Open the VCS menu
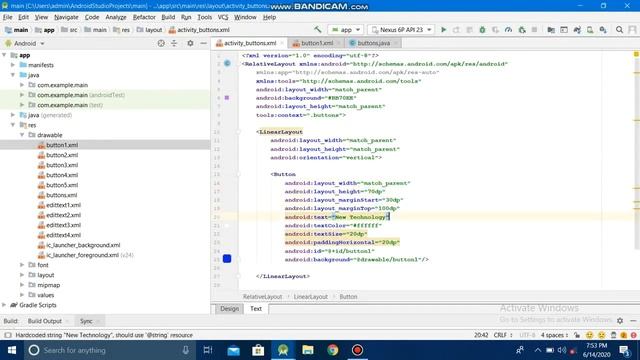Viewport: 640px width, 360px height. (x=223, y=17)
